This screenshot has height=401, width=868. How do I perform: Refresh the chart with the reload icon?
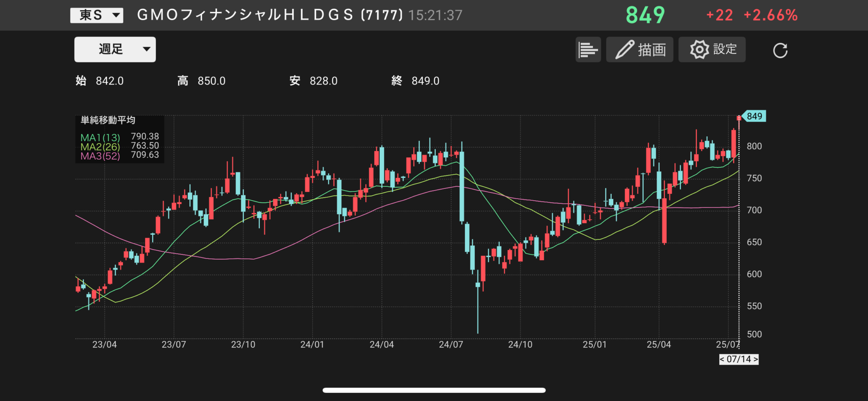click(x=780, y=50)
